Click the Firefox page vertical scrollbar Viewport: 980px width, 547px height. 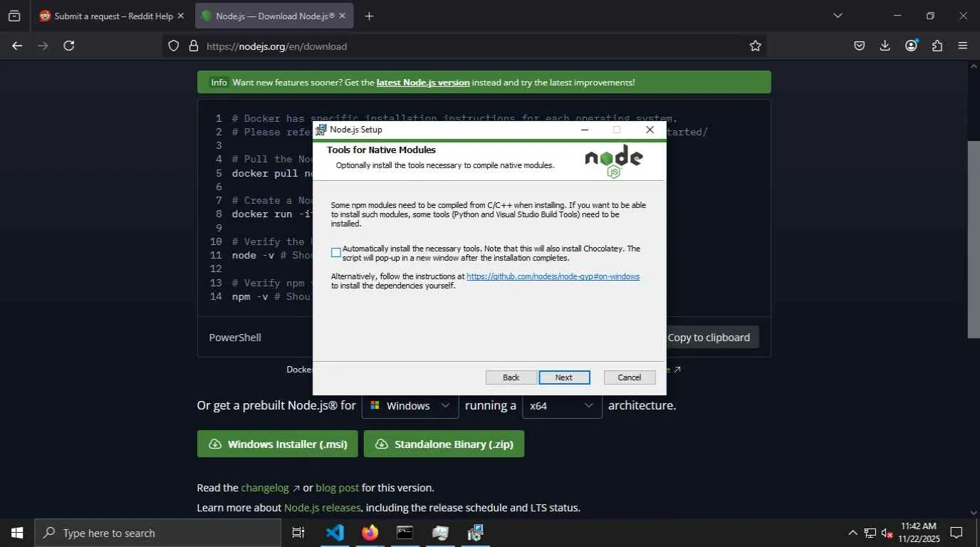pos(974,239)
